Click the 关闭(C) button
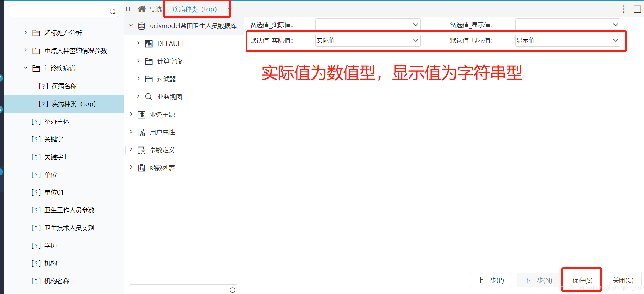This screenshot has width=644, height=294. click(x=623, y=280)
